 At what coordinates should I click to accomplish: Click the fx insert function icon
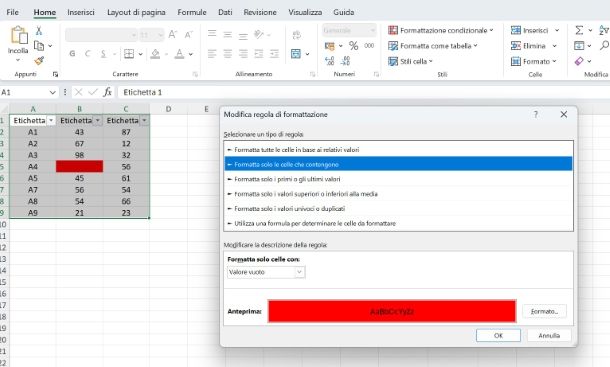coord(107,92)
